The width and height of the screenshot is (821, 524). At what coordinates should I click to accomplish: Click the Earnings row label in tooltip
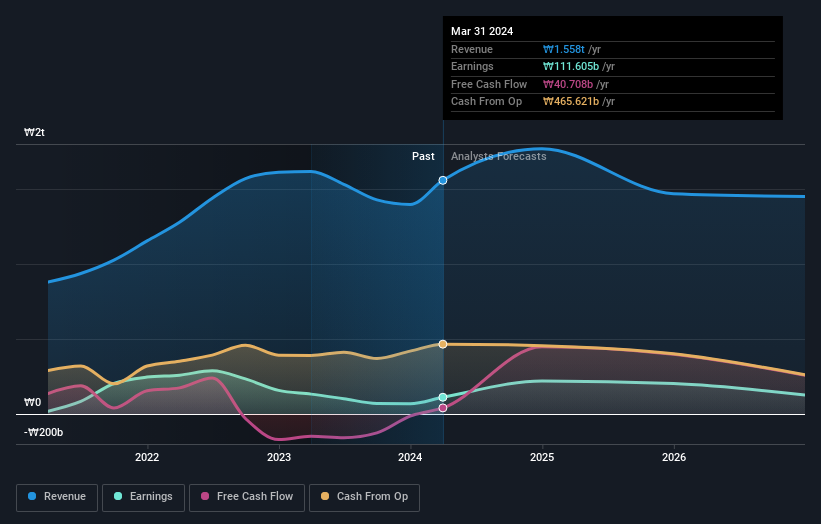[472, 66]
